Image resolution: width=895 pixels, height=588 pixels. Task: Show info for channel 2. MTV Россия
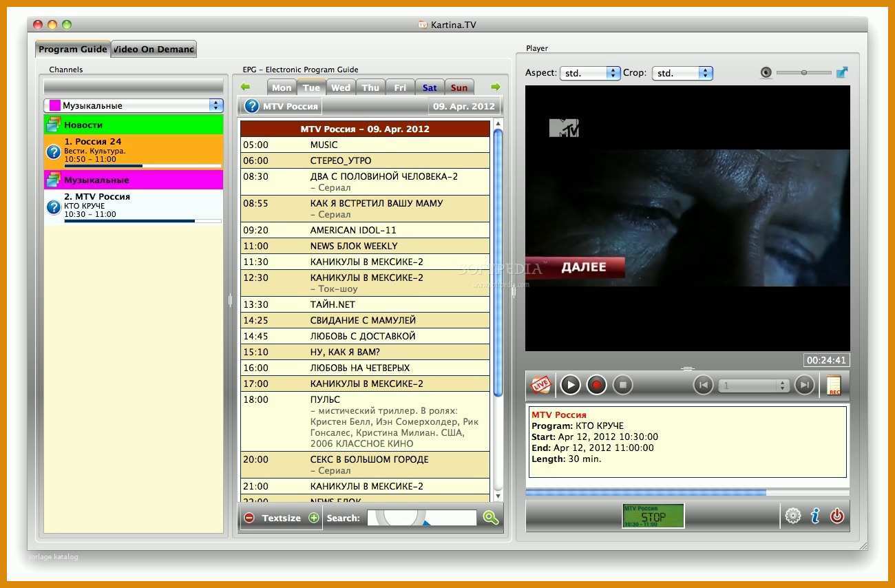53,207
